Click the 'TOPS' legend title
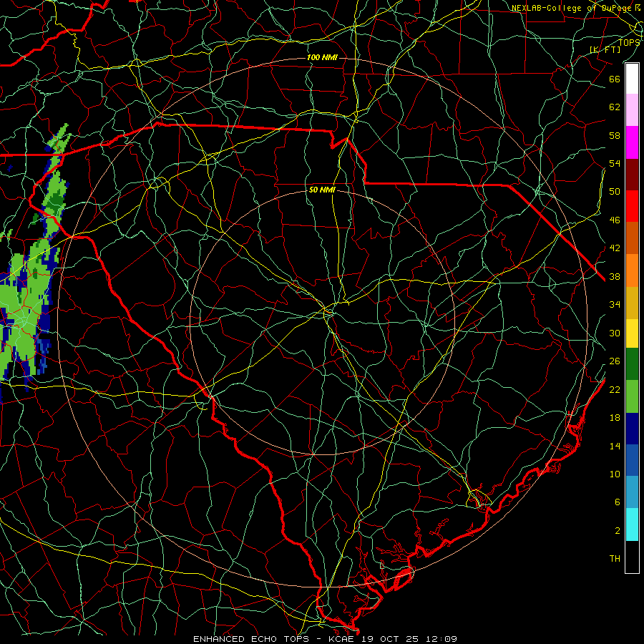Viewport: 644px width, 644px height. click(x=629, y=42)
